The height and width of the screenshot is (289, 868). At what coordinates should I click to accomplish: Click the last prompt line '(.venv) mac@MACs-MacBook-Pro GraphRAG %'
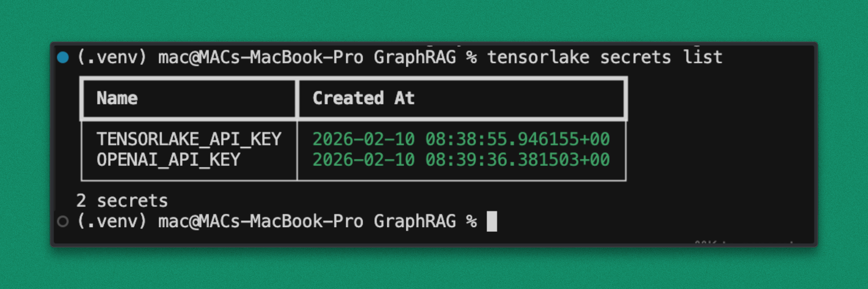(277, 221)
